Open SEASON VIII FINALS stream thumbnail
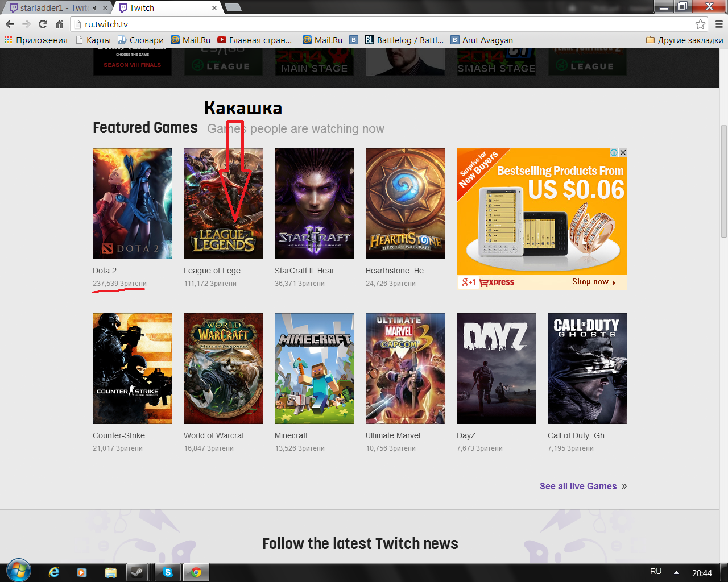 pos(133,62)
